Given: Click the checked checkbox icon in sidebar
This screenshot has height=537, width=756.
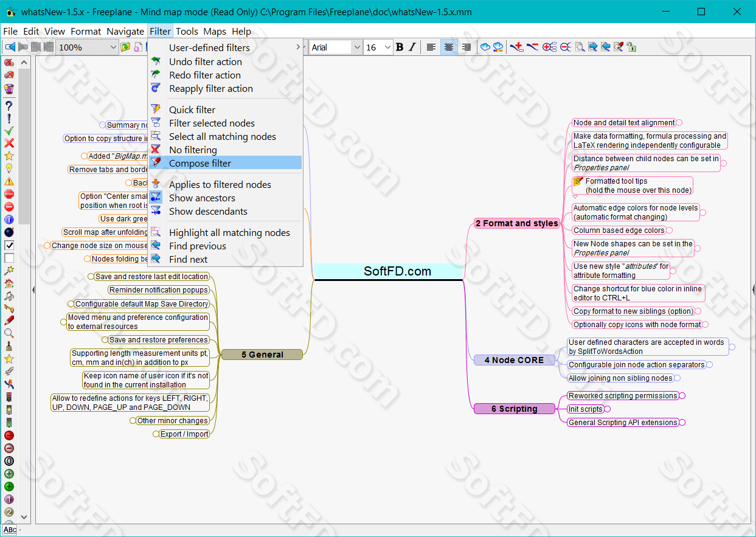Looking at the screenshot, I should [x=9, y=245].
